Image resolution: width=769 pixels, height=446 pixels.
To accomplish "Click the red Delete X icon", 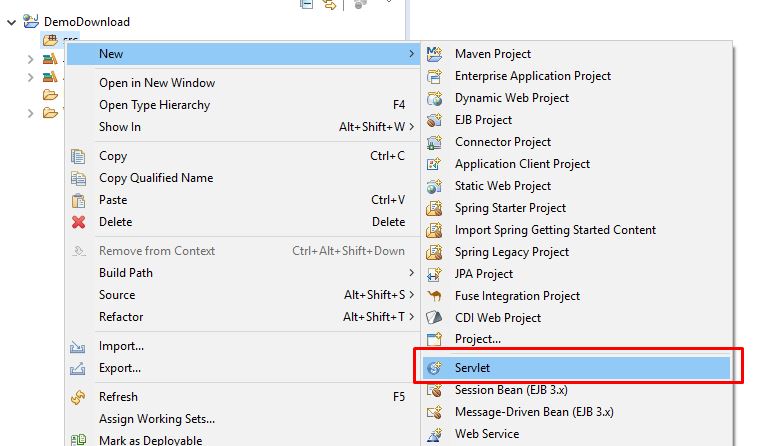I will click(x=78, y=222).
